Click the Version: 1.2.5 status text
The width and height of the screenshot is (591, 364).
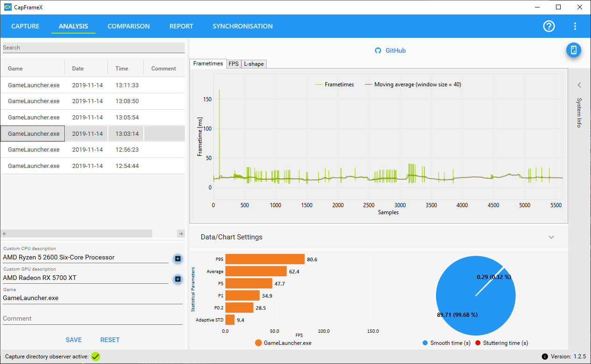568,357
